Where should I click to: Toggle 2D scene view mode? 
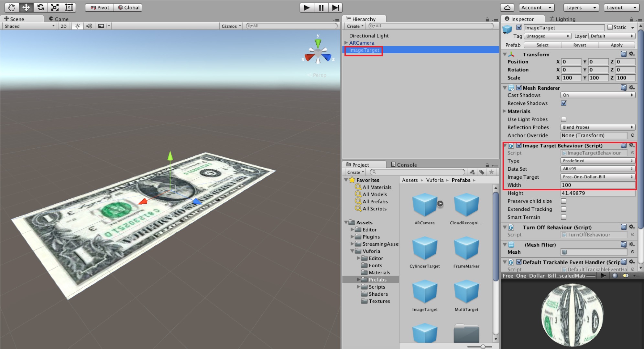point(64,26)
